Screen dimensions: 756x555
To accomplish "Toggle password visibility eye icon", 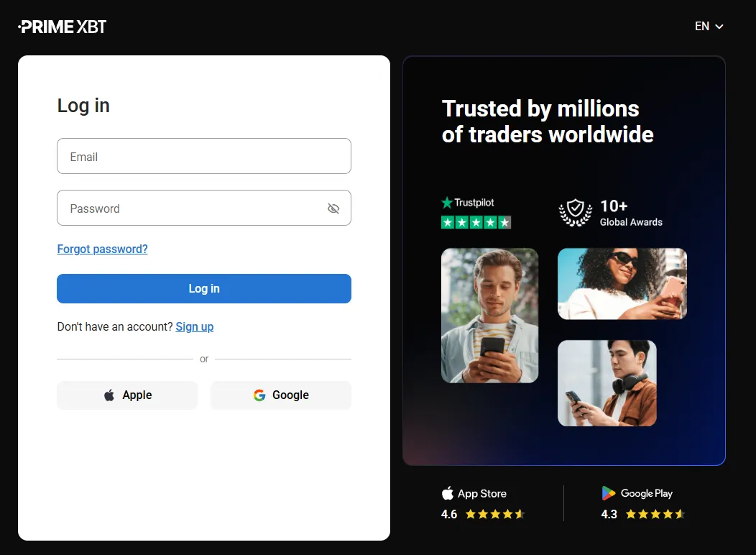I will pos(333,208).
